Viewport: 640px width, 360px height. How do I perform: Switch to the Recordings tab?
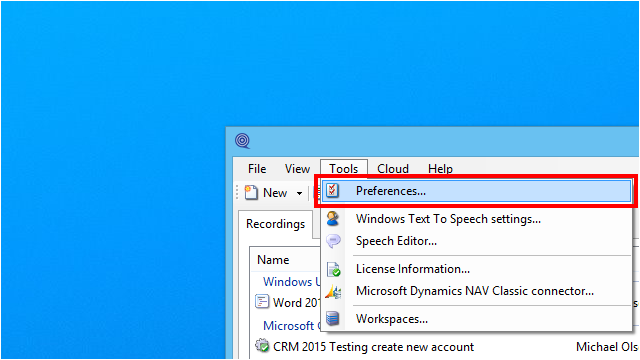pyautogui.click(x=276, y=224)
